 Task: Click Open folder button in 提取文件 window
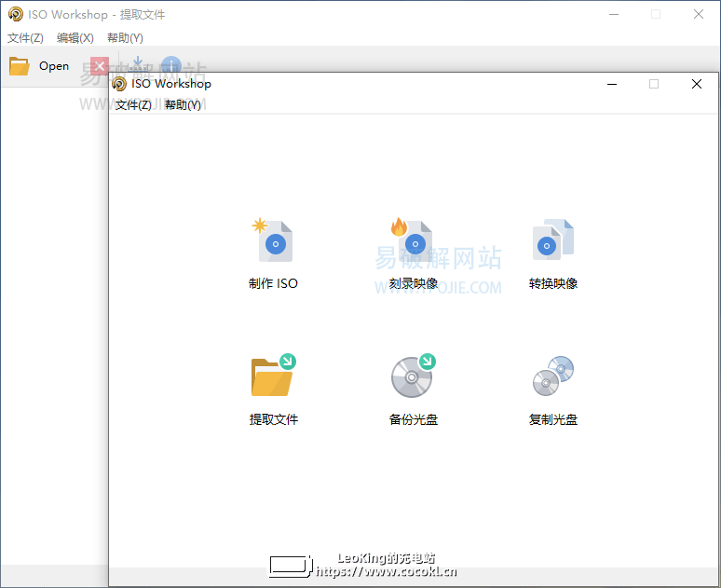point(39,66)
